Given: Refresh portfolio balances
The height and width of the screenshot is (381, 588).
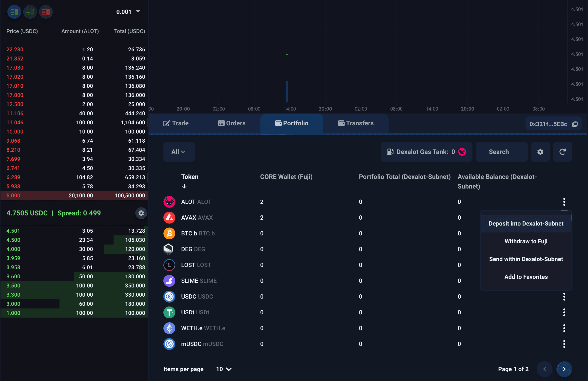Looking at the screenshot, I should click(x=563, y=152).
